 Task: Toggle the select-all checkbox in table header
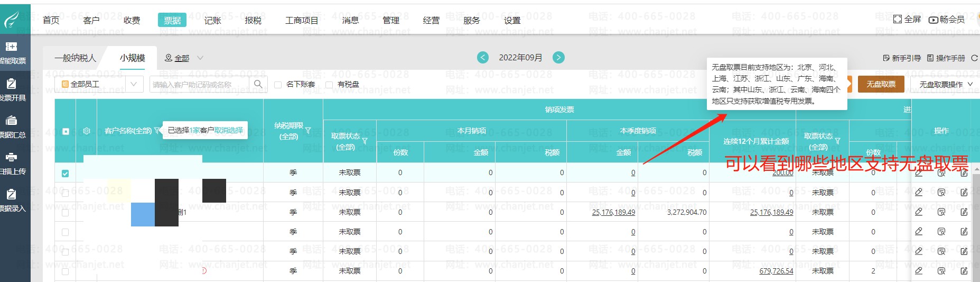[x=66, y=131]
